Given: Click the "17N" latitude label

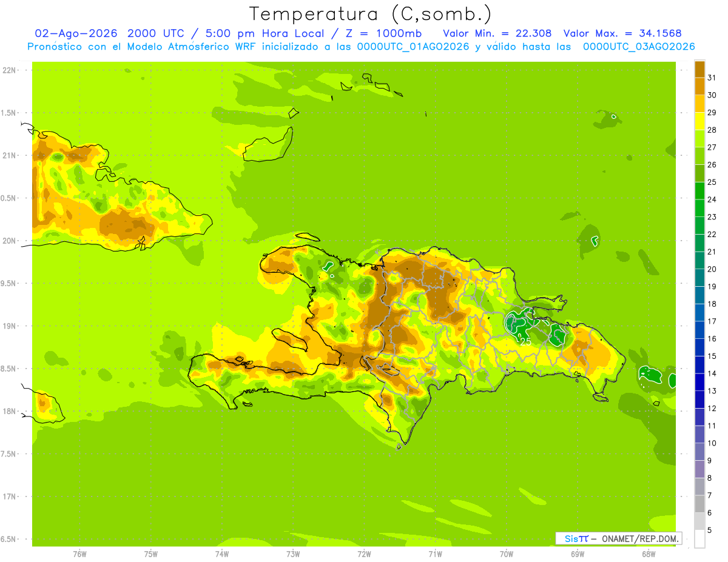Looking at the screenshot, I should (x=8, y=497).
